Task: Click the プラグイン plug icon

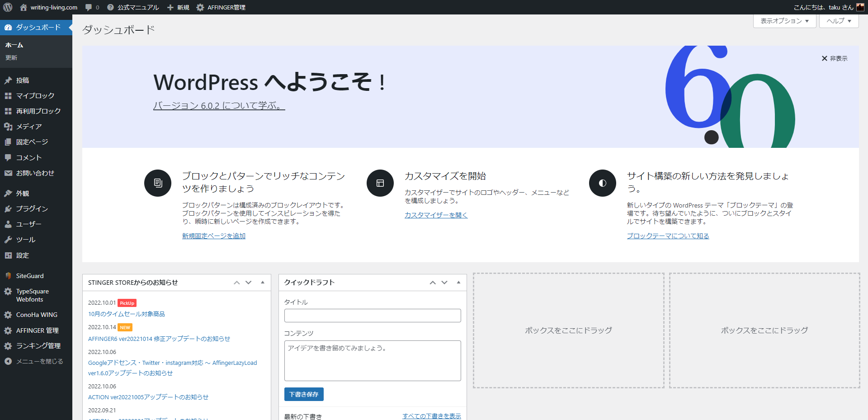Action: [8, 209]
